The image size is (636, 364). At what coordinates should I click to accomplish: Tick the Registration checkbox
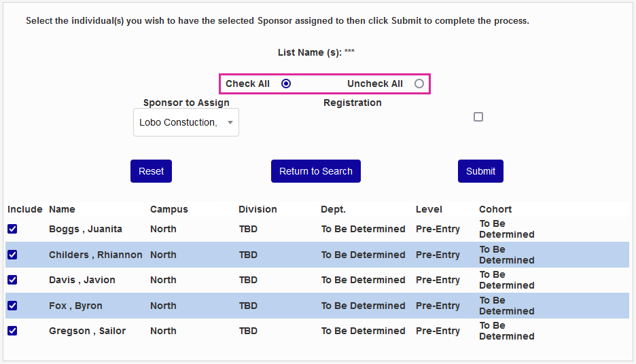click(x=478, y=117)
